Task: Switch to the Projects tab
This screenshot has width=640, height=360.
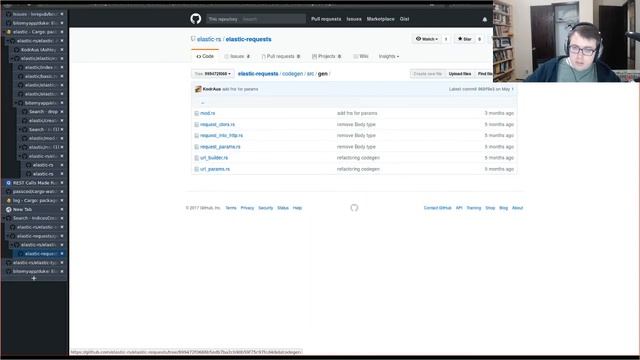Action: 327,56
